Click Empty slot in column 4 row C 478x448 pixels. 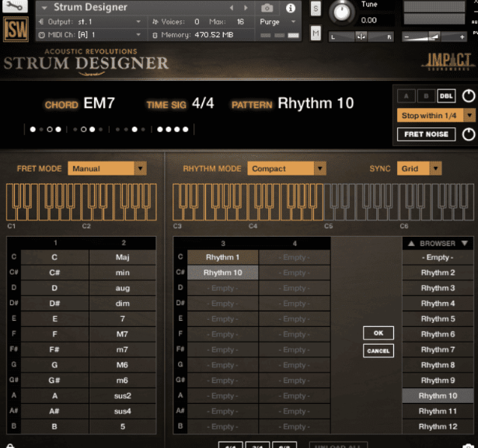295,257
